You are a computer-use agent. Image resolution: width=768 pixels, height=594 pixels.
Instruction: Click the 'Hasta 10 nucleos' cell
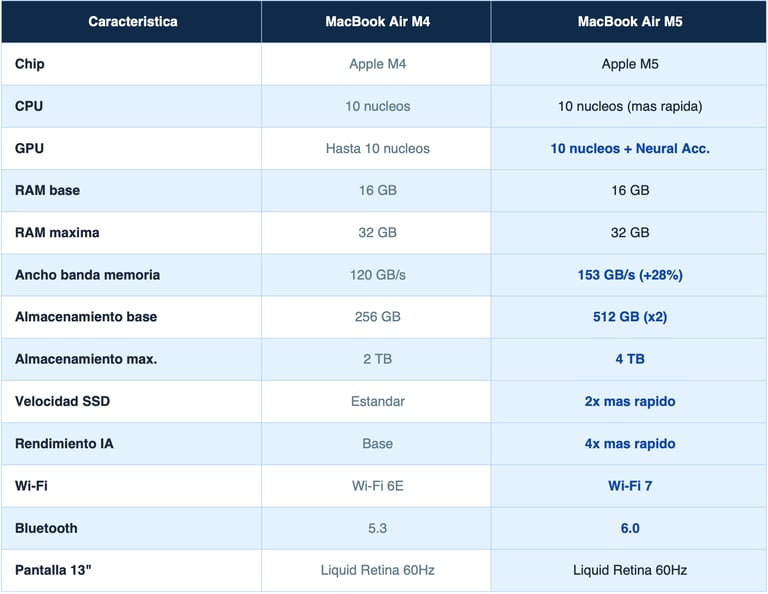click(378, 148)
